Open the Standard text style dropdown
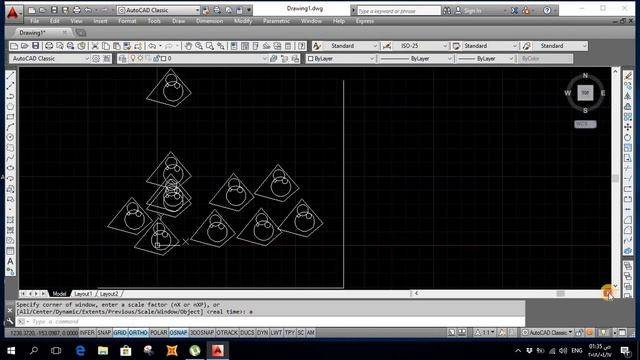 pyautogui.click(x=351, y=46)
